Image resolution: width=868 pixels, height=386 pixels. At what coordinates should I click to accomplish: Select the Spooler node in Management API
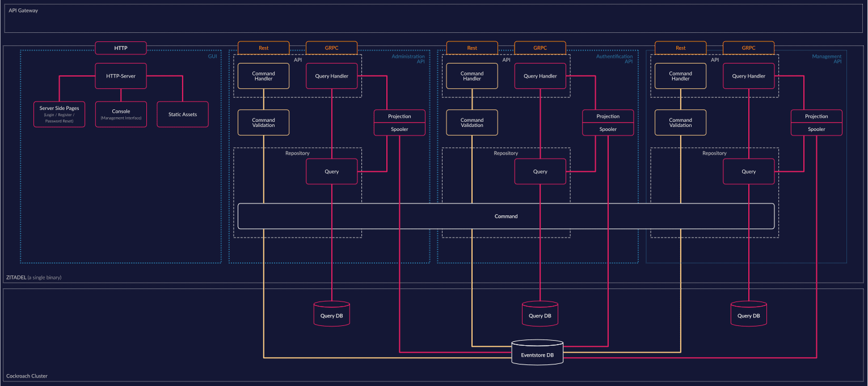pos(816,129)
